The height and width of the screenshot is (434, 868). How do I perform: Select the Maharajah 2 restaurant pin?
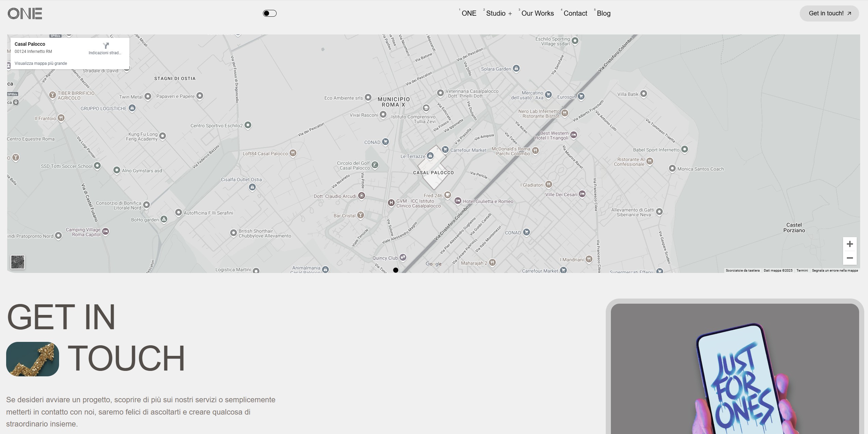click(x=492, y=263)
